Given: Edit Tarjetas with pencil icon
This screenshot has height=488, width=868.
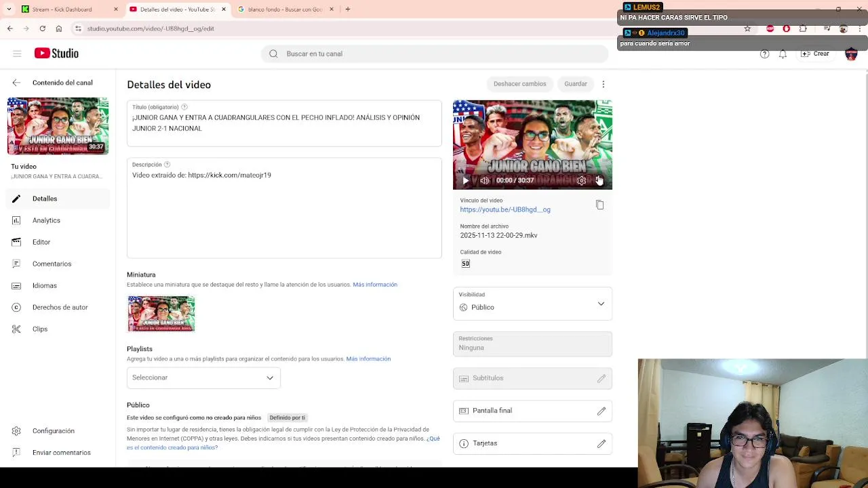Looking at the screenshot, I should click(601, 443).
